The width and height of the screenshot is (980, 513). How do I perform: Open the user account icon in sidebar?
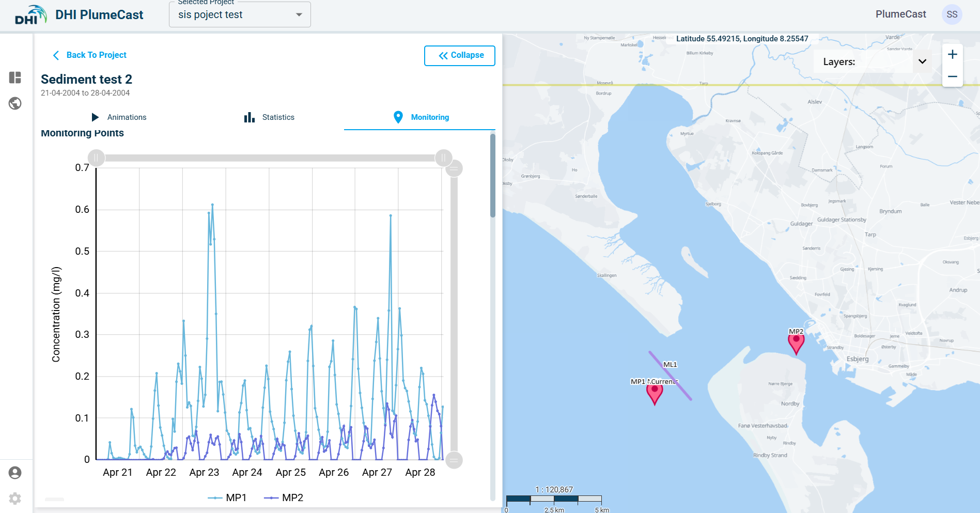coord(15,473)
